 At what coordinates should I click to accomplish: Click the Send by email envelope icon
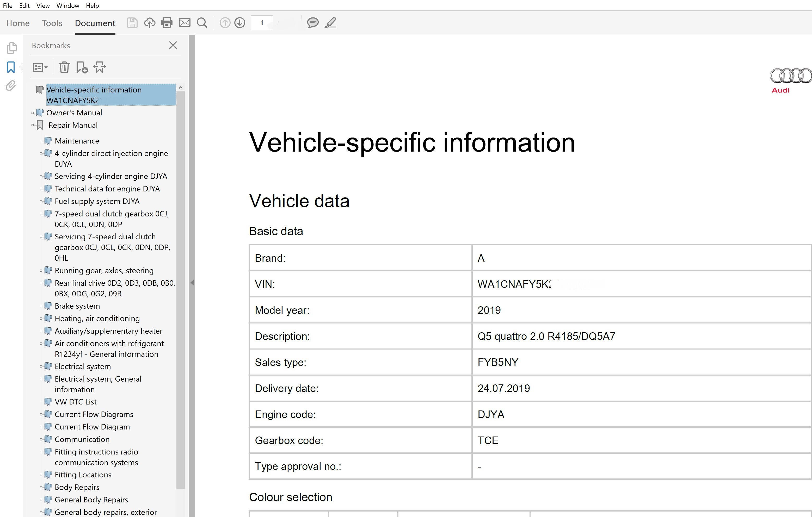point(184,23)
